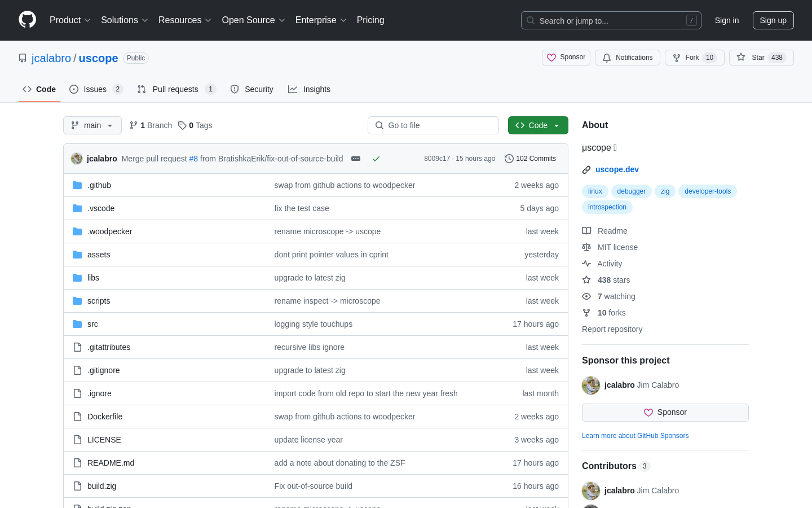Switch to Pull requests tab
Screen dimensions: 812x508
(x=176, y=89)
